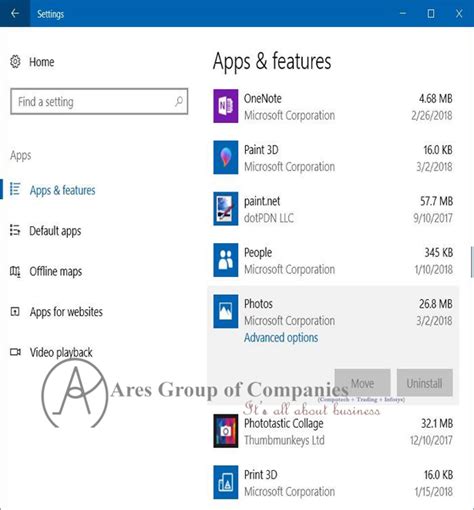474x510 pixels.
Task: Click the OneNote app icon
Action: [226, 106]
